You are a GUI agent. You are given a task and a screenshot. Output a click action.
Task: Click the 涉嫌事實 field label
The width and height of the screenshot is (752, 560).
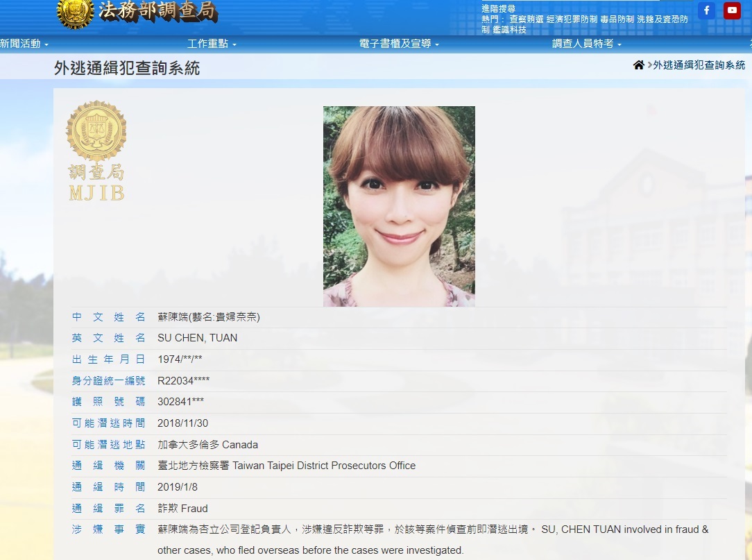(x=108, y=529)
